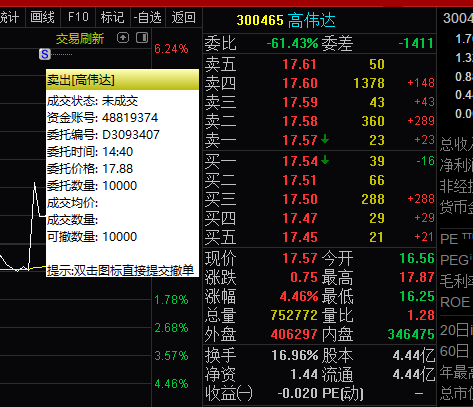
Task: Click the 委比 percentage value
Action: [293, 43]
